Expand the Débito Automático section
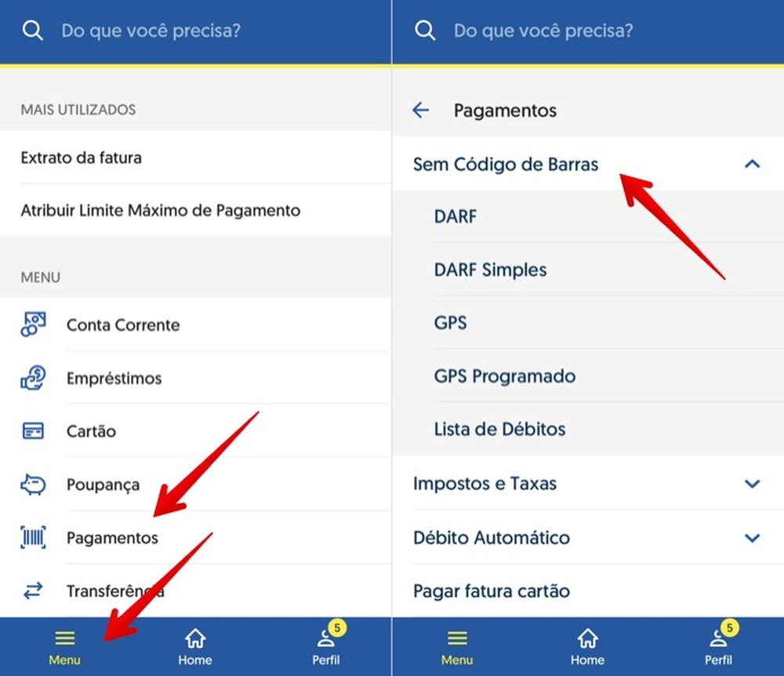The image size is (784, 676). pyautogui.click(x=753, y=539)
